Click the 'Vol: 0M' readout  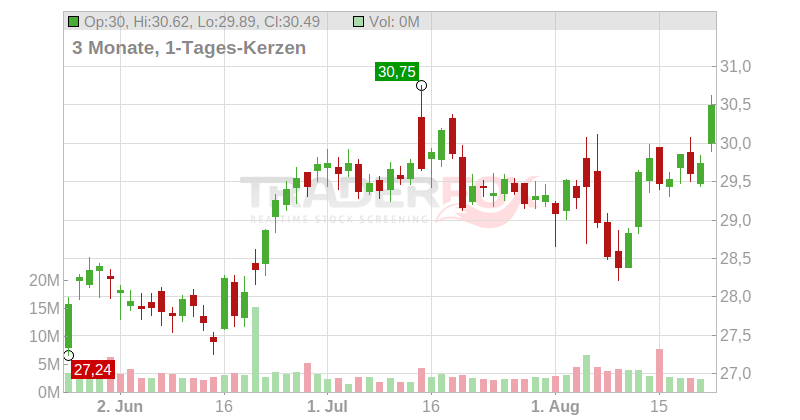pyautogui.click(x=394, y=21)
